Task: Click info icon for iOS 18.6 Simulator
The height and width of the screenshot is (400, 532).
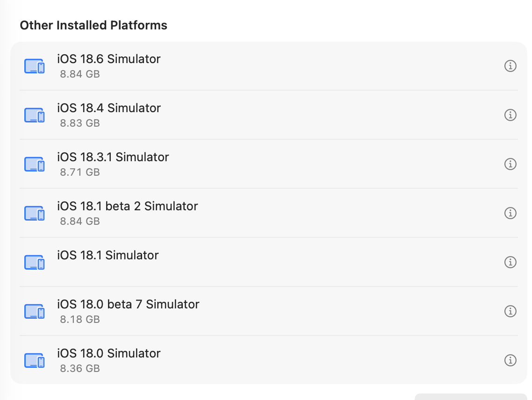Action: click(510, 66)
